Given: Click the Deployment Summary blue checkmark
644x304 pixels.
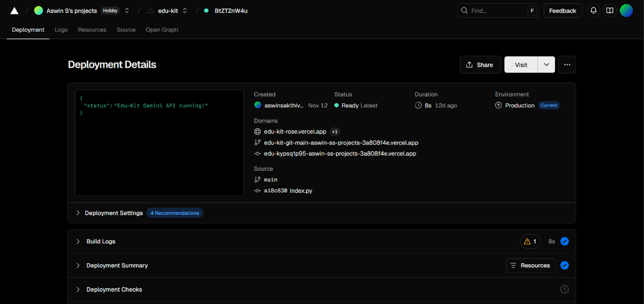Looking at the screenshot, I should pos(565,265).
